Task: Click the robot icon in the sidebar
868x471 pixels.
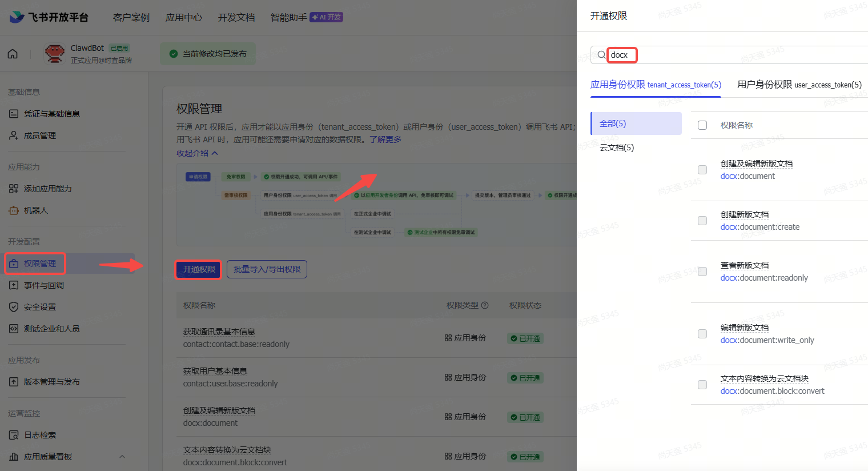Action: tap(14, 210)
